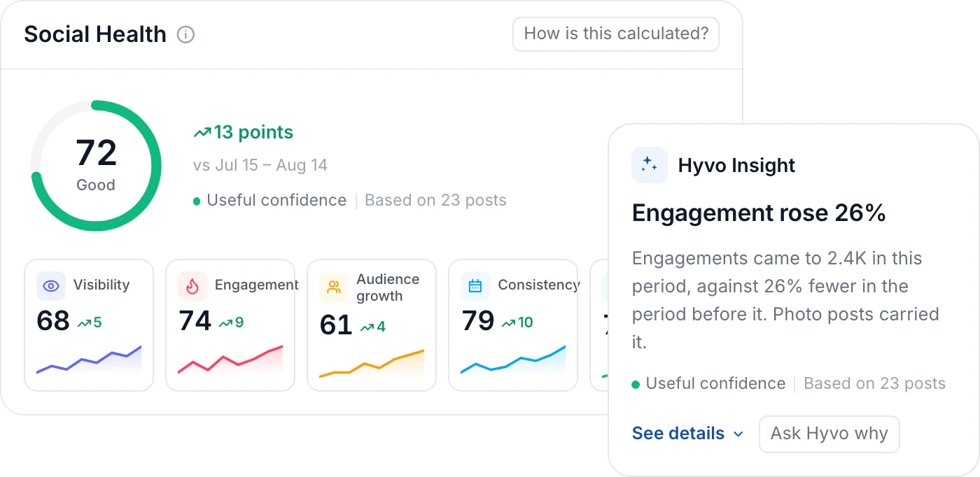Click the '13 points' change text
980x477 pixels.
click(253, 132)
